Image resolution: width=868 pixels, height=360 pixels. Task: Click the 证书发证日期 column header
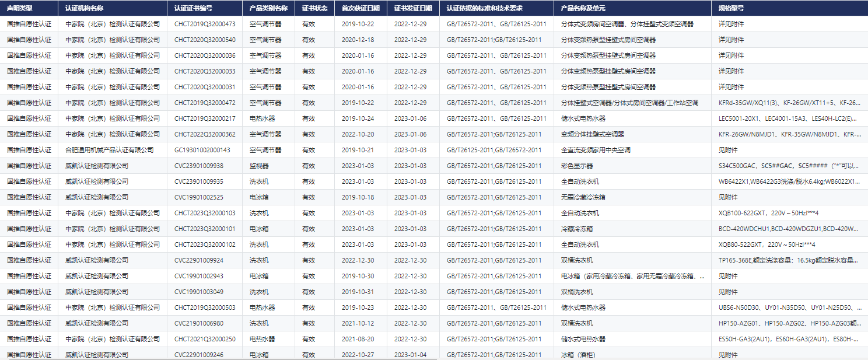click(413, 8)
